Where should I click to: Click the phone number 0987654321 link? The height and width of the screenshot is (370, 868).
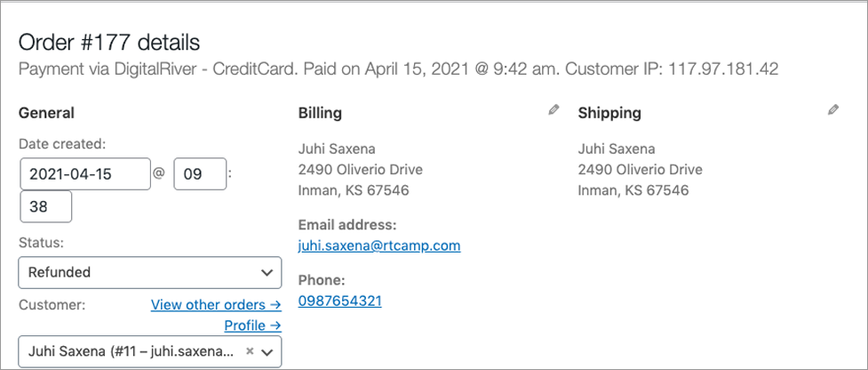click(340, 301)
